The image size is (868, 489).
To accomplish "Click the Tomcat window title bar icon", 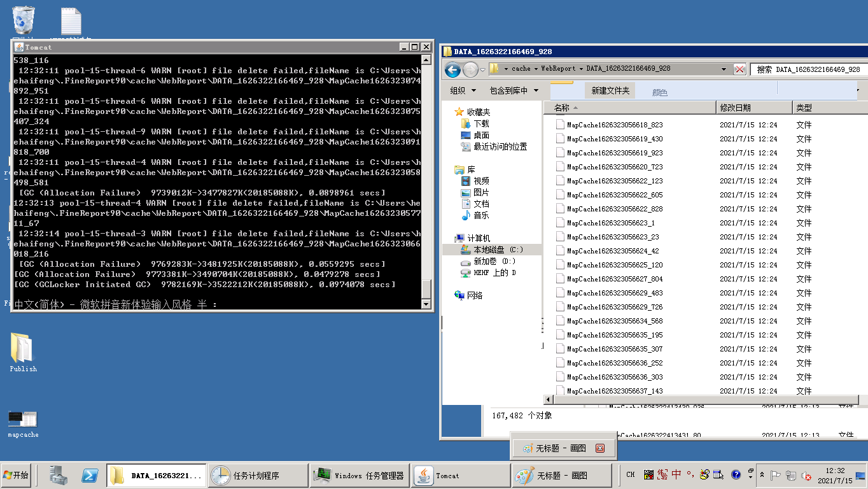I will pos(19,47).
